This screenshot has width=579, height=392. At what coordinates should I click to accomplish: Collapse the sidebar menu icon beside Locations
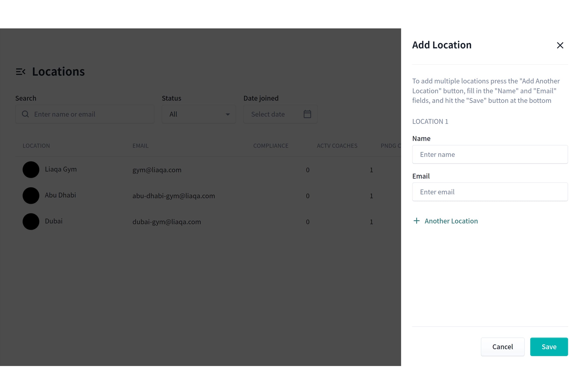21,72
